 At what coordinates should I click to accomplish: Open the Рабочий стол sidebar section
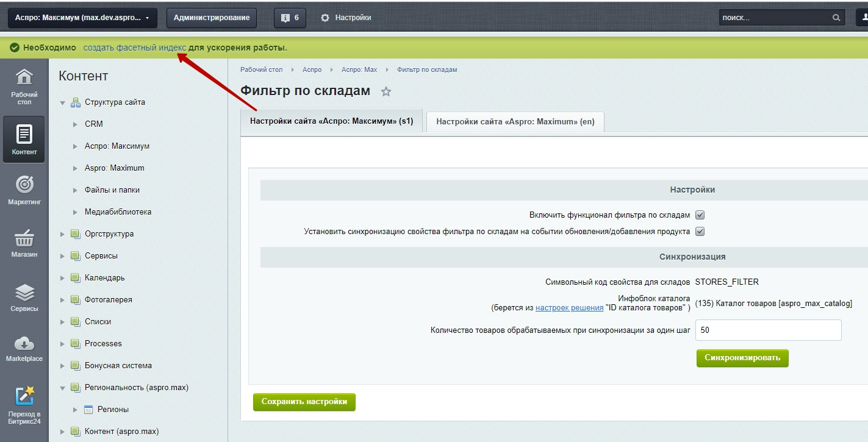pyautogui.click(x=24, y=87)
